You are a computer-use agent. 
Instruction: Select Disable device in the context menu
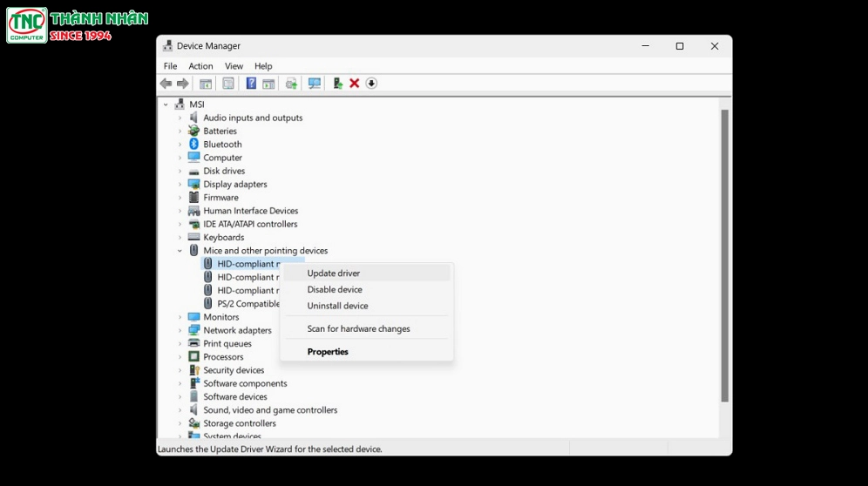(x=335, y=290)
